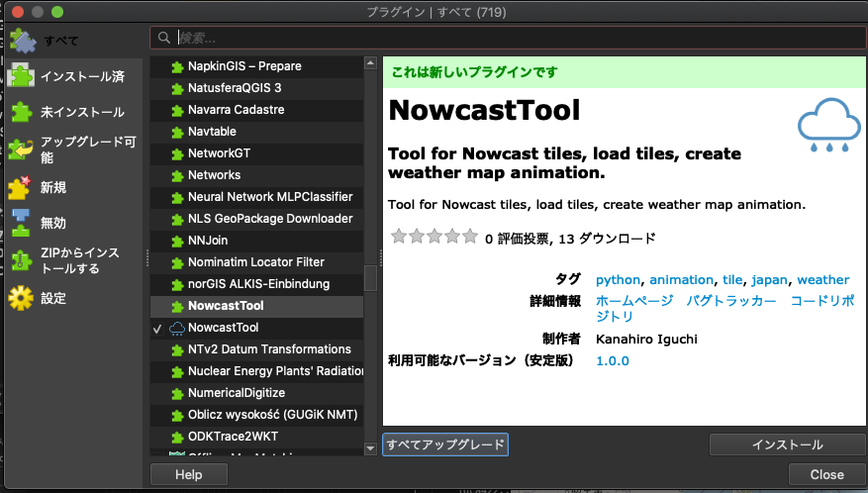
Task: Uncheck the installed NowcastTool checkbox
Action: (157, 329)
